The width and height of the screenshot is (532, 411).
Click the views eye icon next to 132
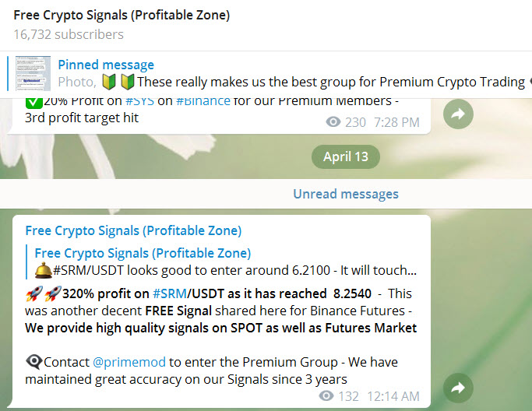coord(326,395)
